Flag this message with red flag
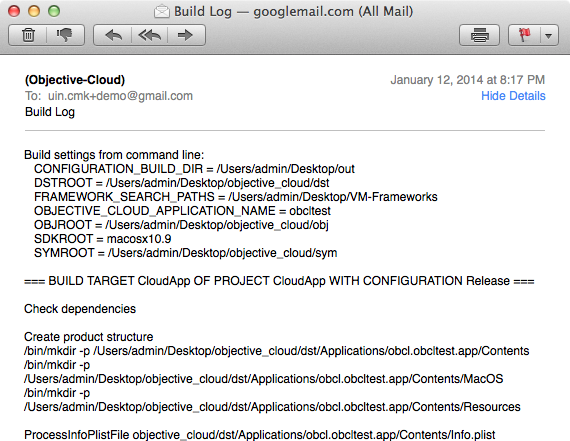570x441 pixels. tap(524, 35)
